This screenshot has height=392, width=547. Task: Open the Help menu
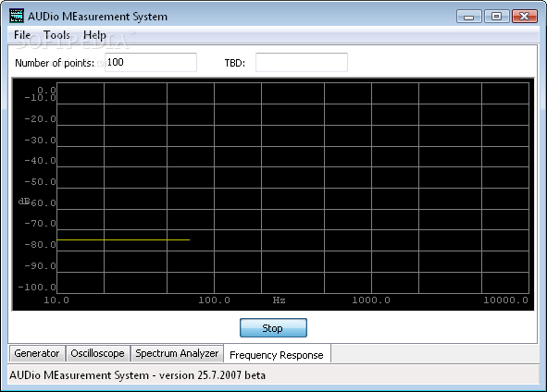94,35
